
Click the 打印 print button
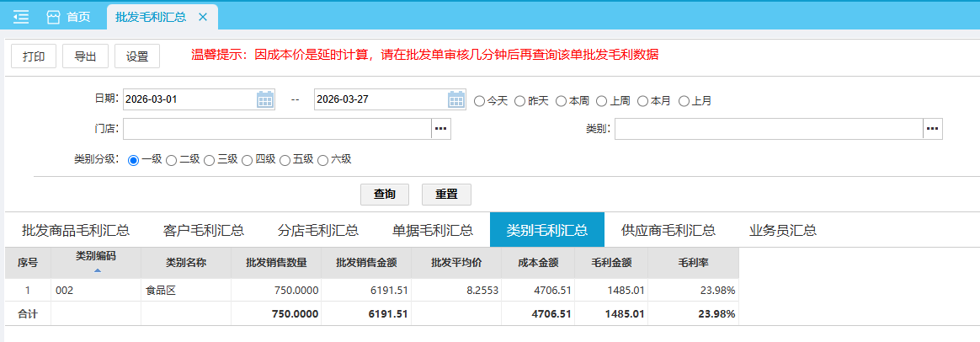pyautogui.click(x=34, y=56)
